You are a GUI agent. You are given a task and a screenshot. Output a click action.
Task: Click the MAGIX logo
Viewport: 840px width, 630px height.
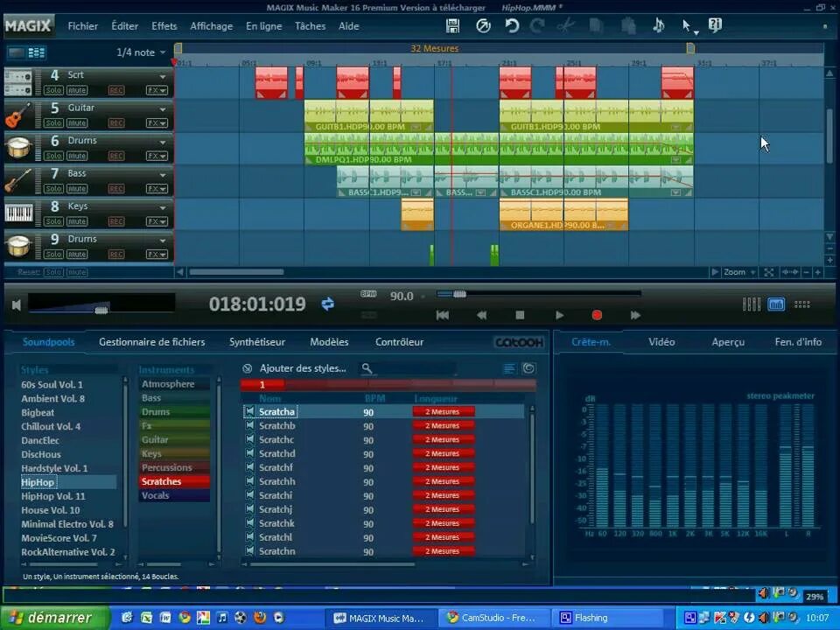pyautogui.click(x=28, y=25)
